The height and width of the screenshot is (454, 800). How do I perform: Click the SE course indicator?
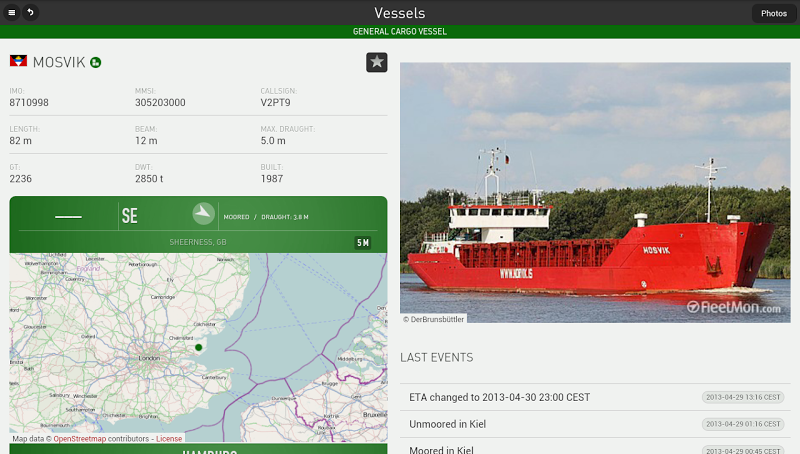click(x=130, y=216)
